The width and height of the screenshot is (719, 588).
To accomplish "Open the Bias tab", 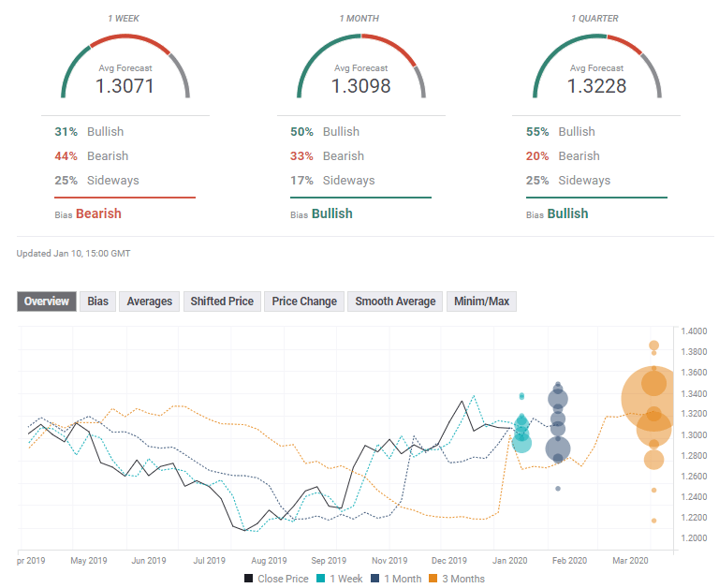I will pyautogui.click(x=97, y=301).
